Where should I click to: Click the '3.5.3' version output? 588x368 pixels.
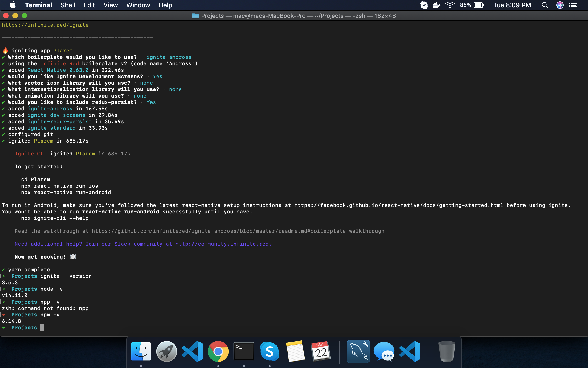10,283
